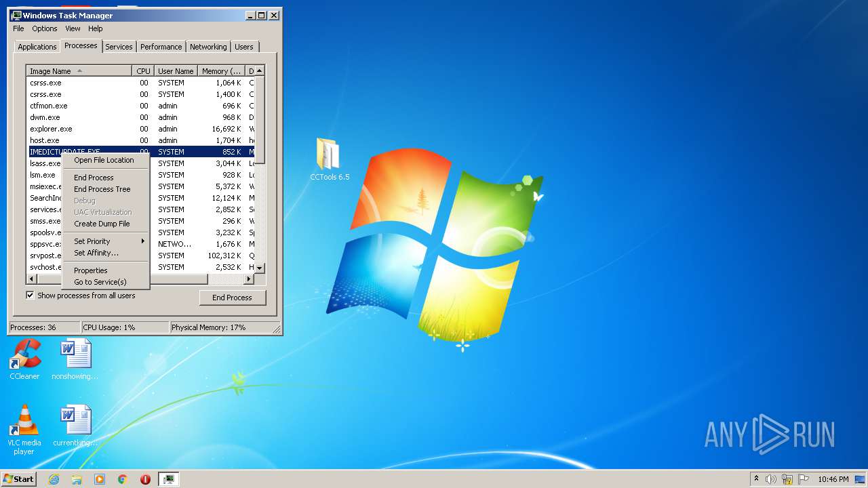Open the Help menu

coord(96,28)
